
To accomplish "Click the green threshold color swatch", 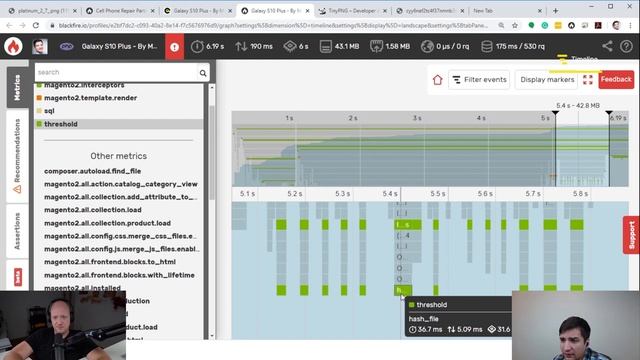I will click(x=39, y=124).
